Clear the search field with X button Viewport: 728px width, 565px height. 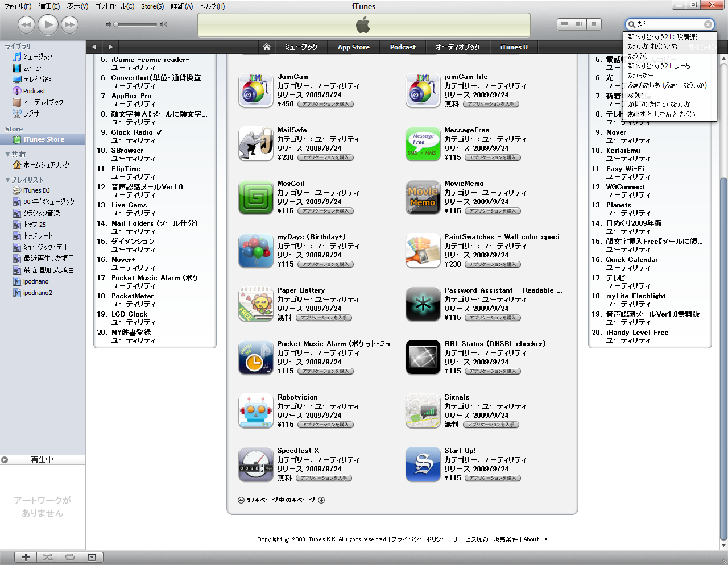click(x=708, y=24)
